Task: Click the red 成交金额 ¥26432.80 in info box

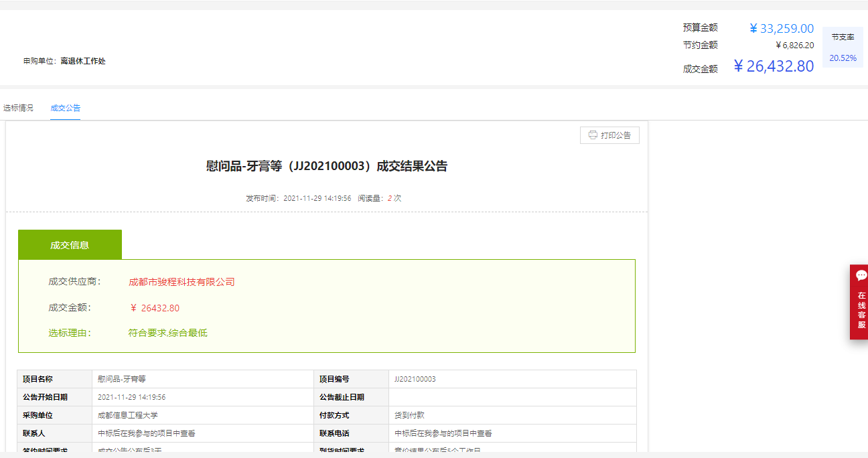Action: (155, 308)
